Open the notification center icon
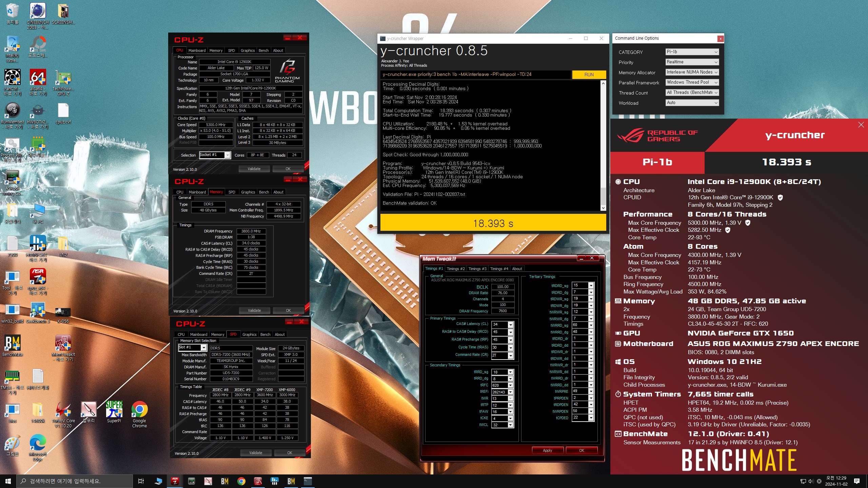 [x=857, y=481]
